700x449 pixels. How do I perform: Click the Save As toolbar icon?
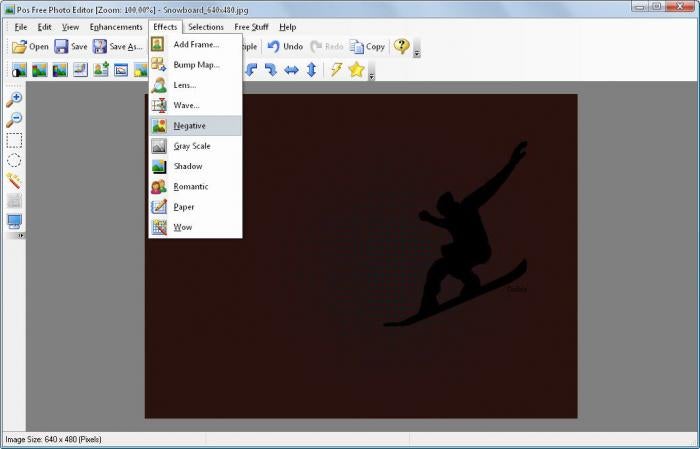click(100, 46)
